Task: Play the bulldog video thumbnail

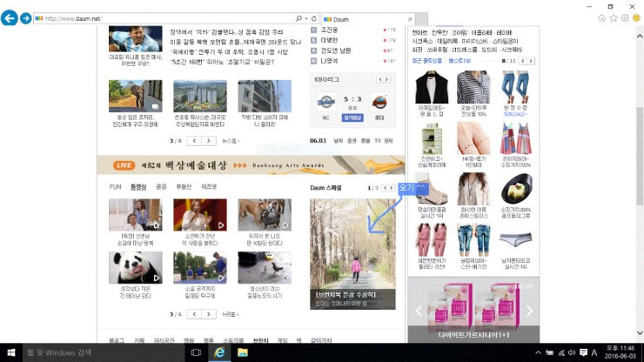Action: [x=265, y=215]
